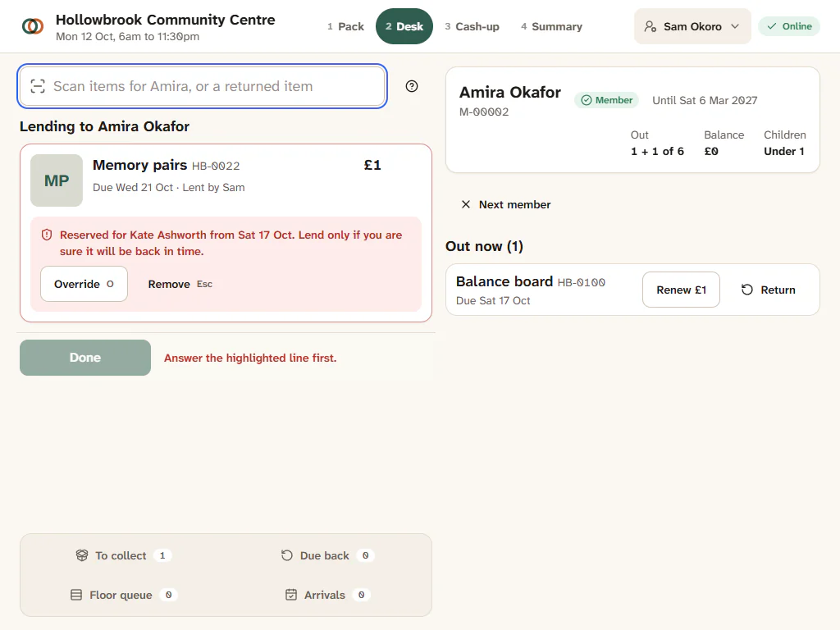
Task: Click the Online status checkmark icon
Action: [771, 26]
